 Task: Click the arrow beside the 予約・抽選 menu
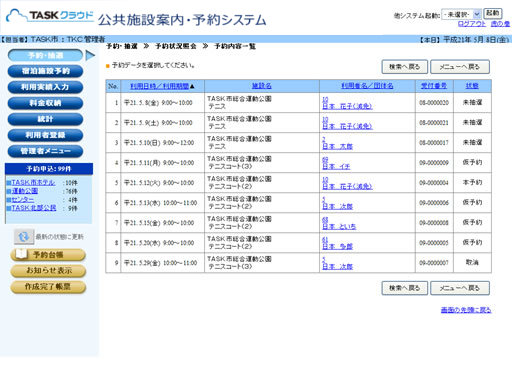90,55
